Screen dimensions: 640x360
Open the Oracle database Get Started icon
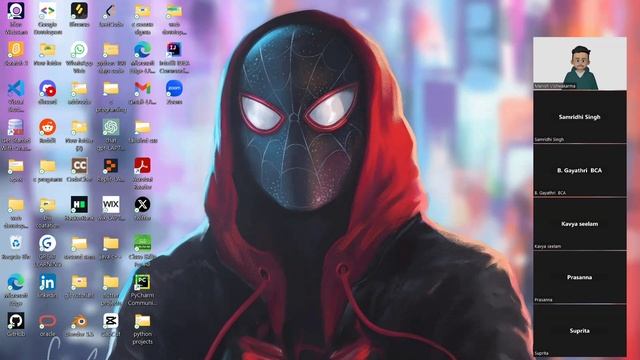[x=16, y=127]
